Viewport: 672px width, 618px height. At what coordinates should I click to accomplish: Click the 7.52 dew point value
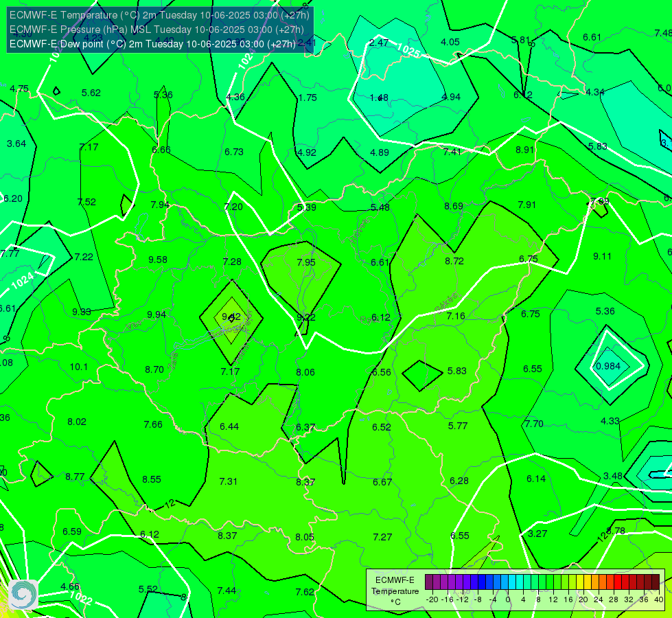(x=86, y=203)
